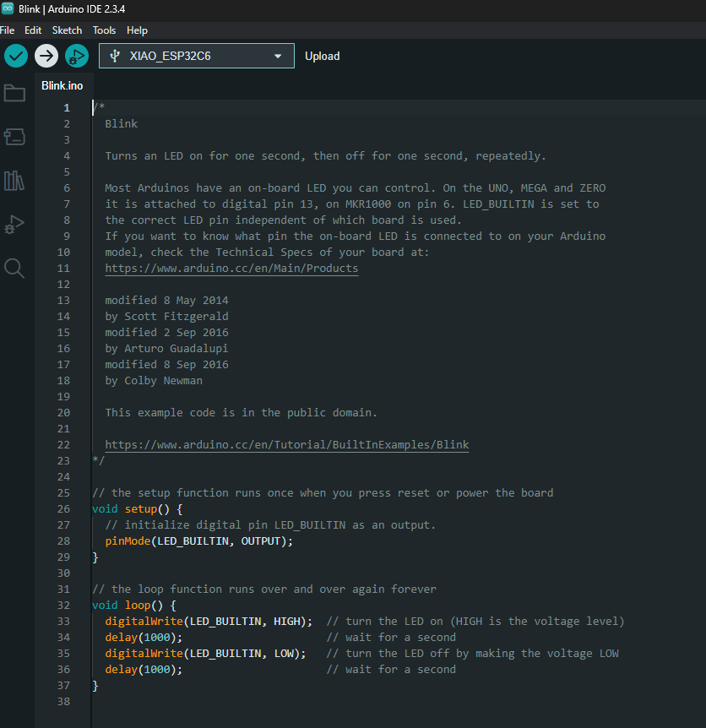Click line number 38 in the gutter

click(x=63, y=702)
